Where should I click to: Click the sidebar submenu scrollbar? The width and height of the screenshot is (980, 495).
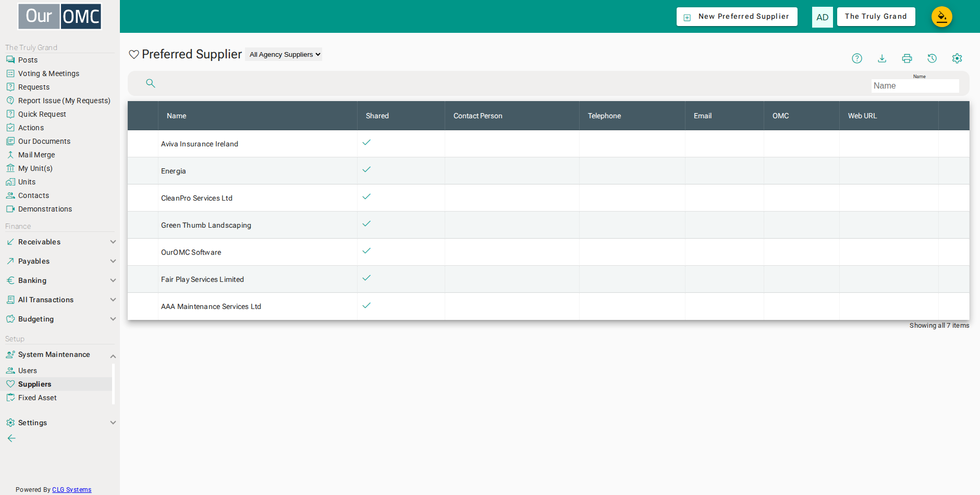click(x=113, y=384)
